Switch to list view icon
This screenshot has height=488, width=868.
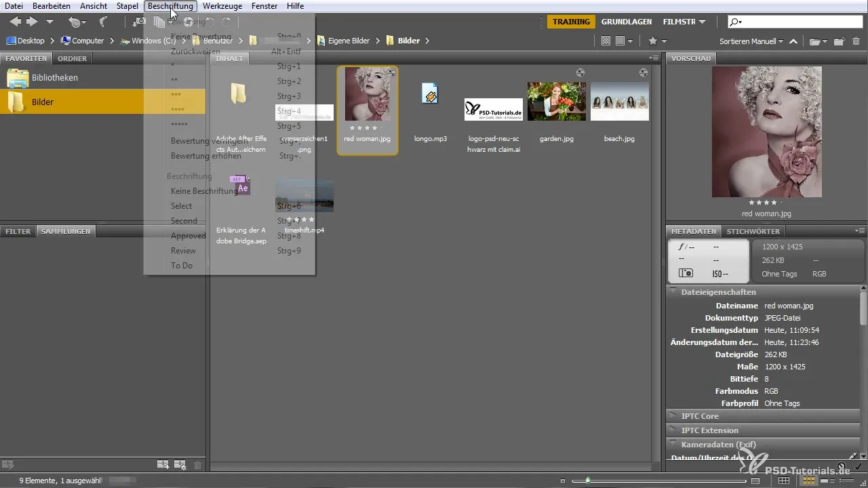846,481
